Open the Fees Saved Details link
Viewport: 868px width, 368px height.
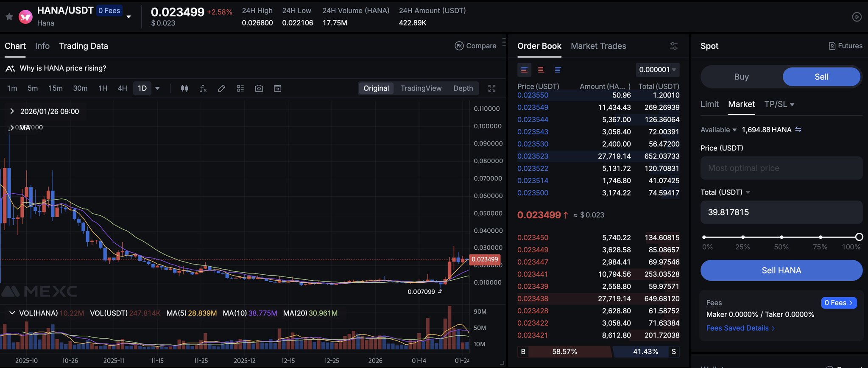click(740, 328)
